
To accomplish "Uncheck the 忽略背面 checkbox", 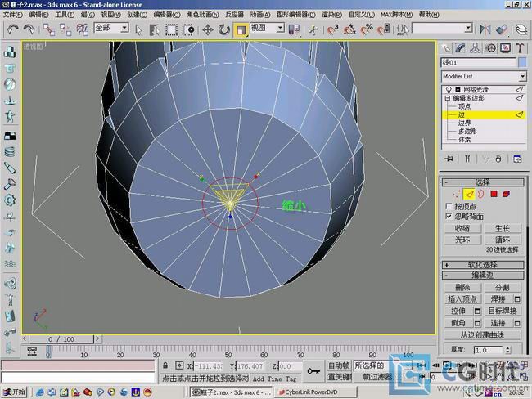I will tap(449, 217).
